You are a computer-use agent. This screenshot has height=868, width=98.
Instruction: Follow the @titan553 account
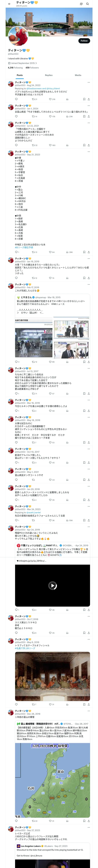[84, 41]
